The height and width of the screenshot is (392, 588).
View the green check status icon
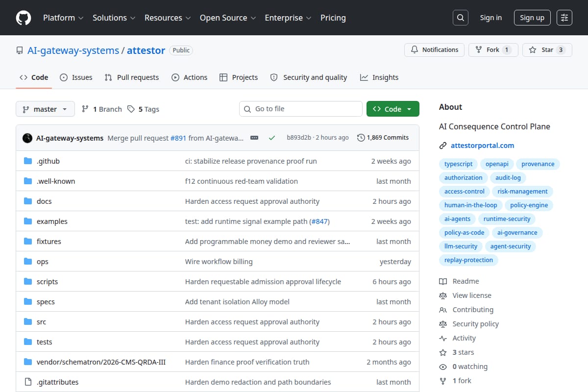point(271,138)
